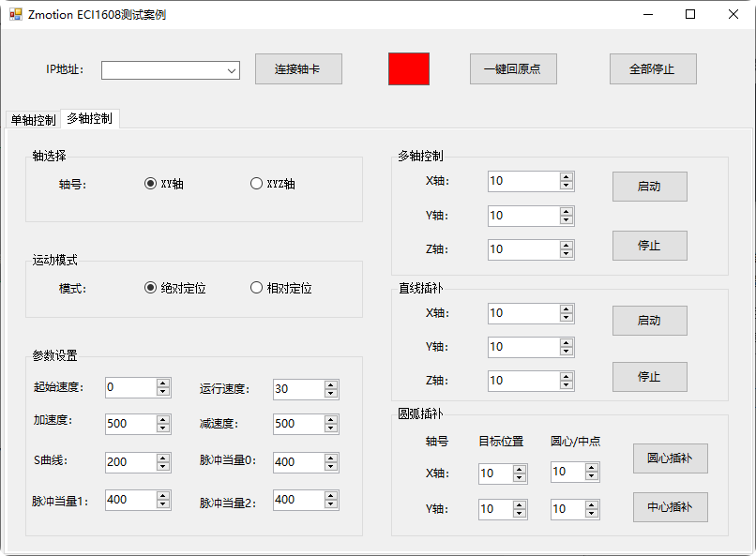Click the 多轴控制 group X轴 value field
Viewport: 756px width, 556px height.
click(523, 181)
